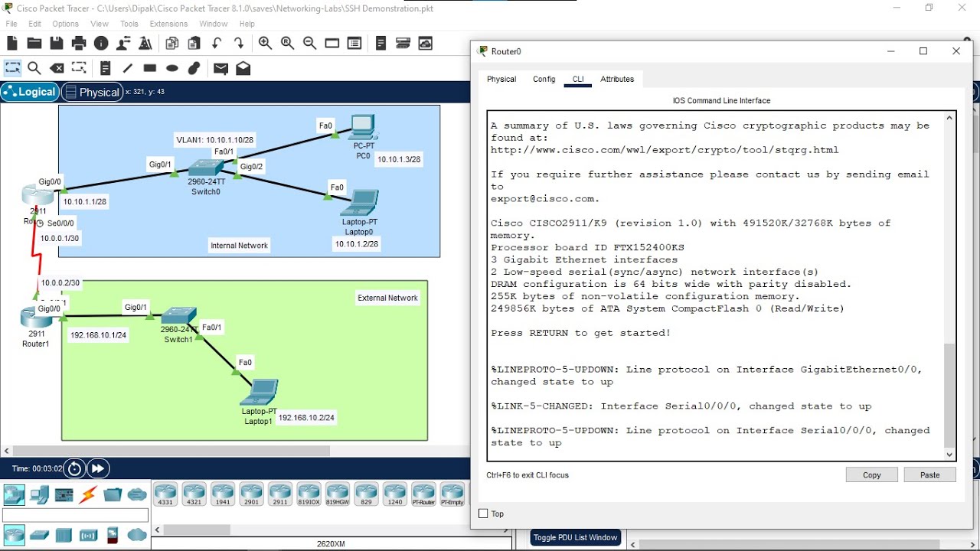Viewport: 980px width, 551px height.
Task: Open the File menu
Action: [x=11, y=24]
